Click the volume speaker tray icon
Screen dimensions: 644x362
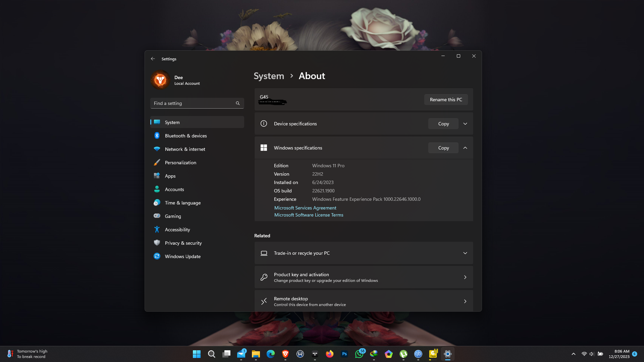click(592, 354)
